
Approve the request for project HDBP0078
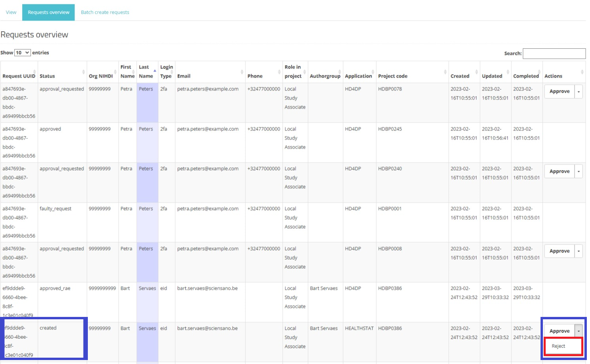(x=559, y=91)
